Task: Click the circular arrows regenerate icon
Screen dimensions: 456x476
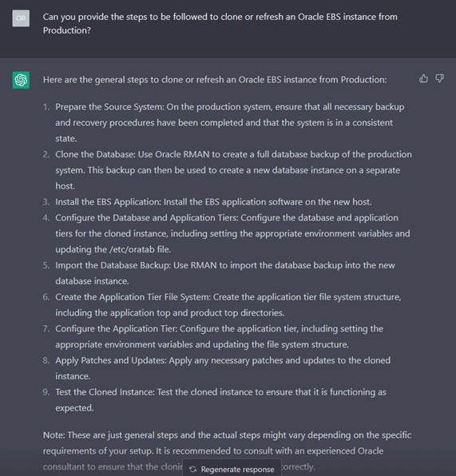Action: pyautogui.click(x=192, y=470)
